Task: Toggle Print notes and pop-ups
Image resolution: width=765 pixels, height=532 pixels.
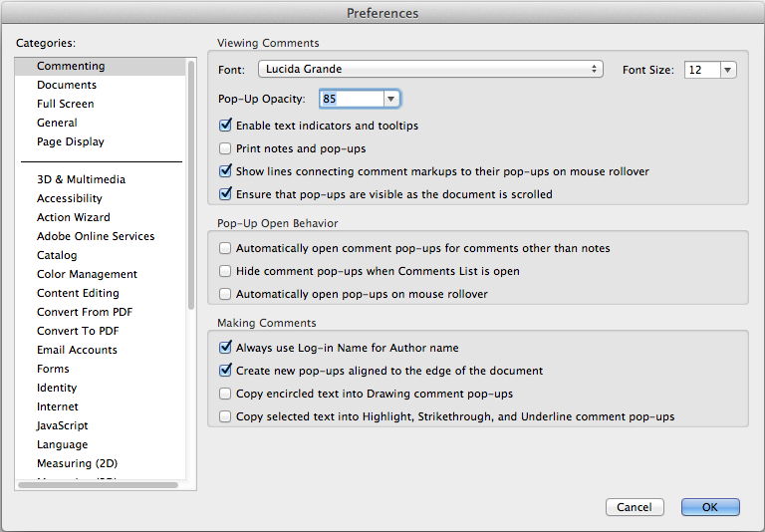Action: tap(225, 148)
